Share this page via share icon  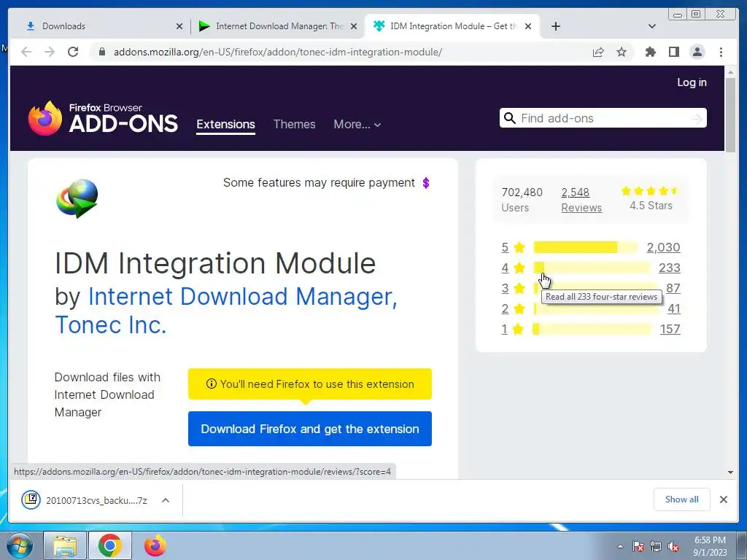(598, 52)
